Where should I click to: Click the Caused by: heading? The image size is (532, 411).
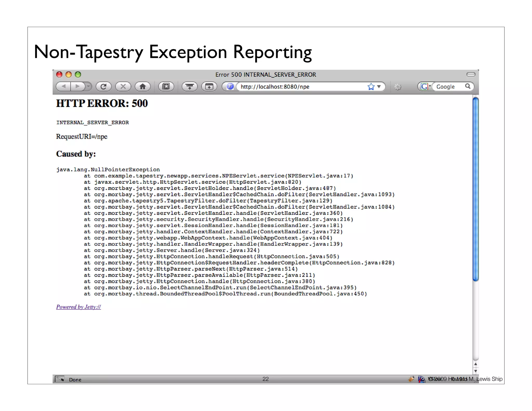(76, 154)
